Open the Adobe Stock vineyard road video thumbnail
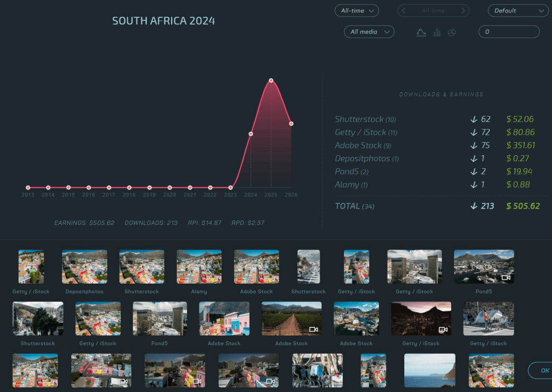The height and width of the screenshot is (392, 552). click(292, 318)
